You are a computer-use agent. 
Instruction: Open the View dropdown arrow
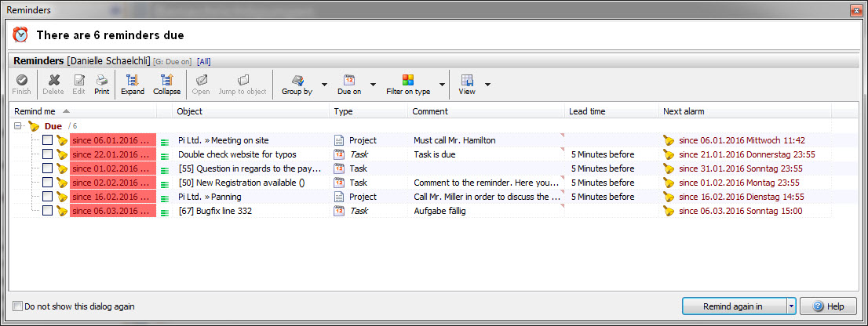488,85
